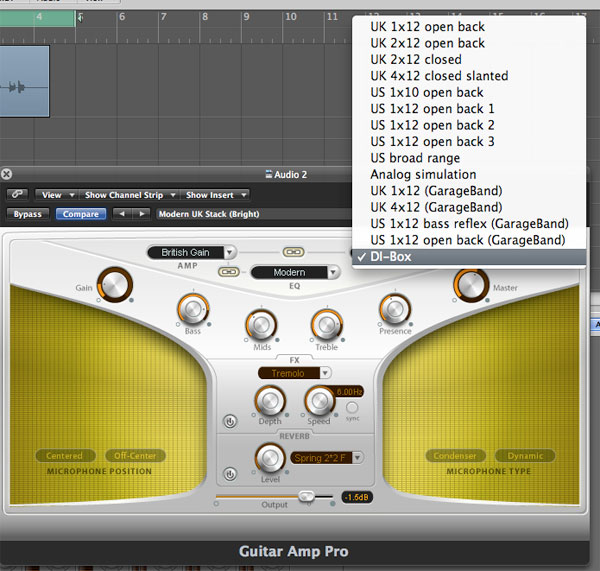Click the Treble knob
This screenshot has width=600, height=571.
[x=327, y=325]
